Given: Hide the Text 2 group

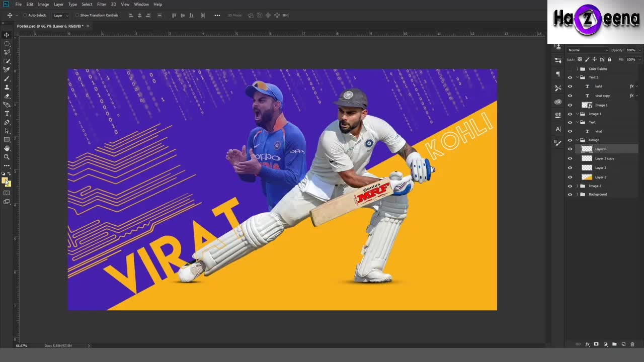Looking at the screenshot, I should click(570, 77).
